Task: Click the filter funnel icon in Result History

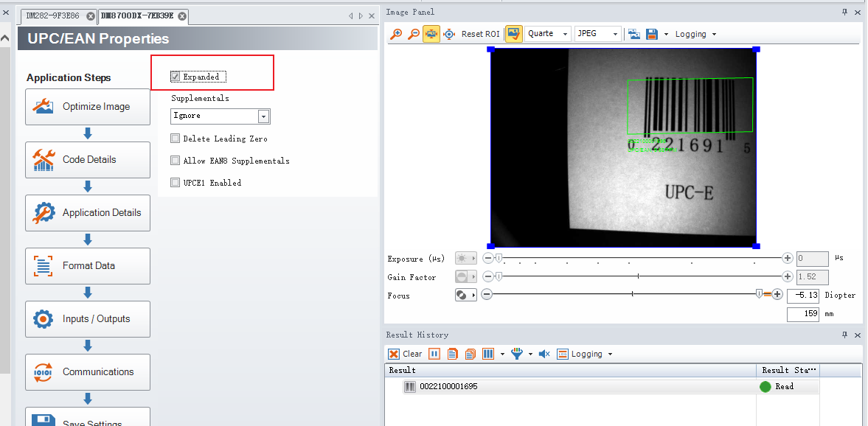Action: click(x=516, y=354)
